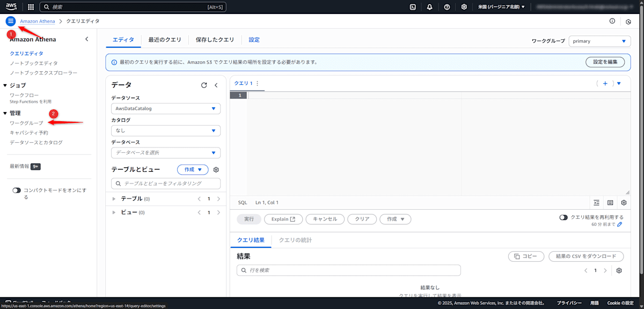The width and height of the screenshot is (644, 309).
Task: Click the Cancel query button
Action: point(325,219)
